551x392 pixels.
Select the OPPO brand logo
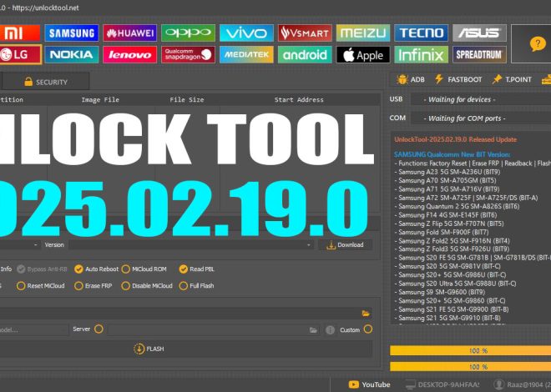coord(189,33)
